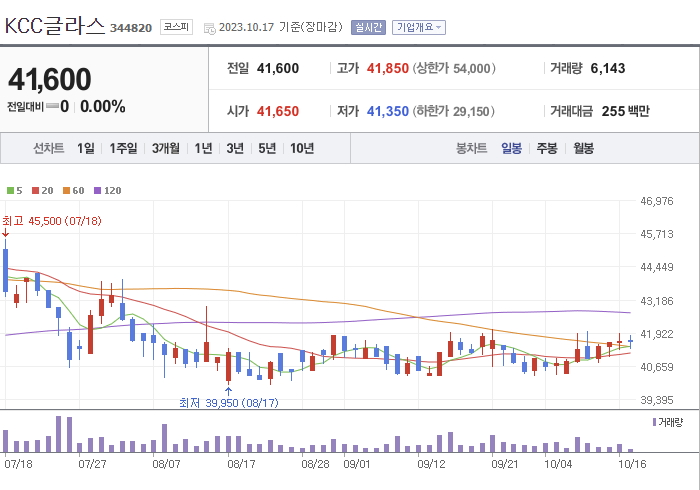Switch to the 주봉 weekly candle chart
The height and width of the screenshot is (490, 700).
coord(547,148)
